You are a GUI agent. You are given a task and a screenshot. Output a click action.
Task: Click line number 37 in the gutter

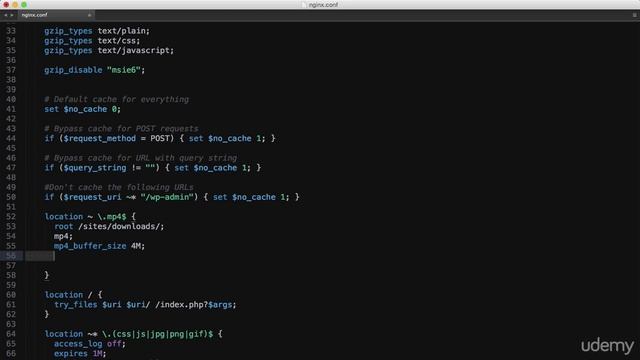[x=11, y=70]
